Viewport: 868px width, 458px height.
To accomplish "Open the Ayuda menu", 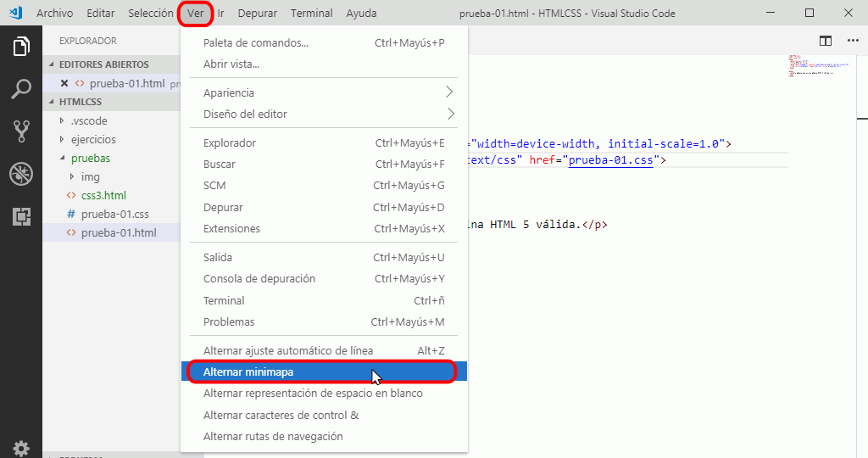I will point(361,13).
